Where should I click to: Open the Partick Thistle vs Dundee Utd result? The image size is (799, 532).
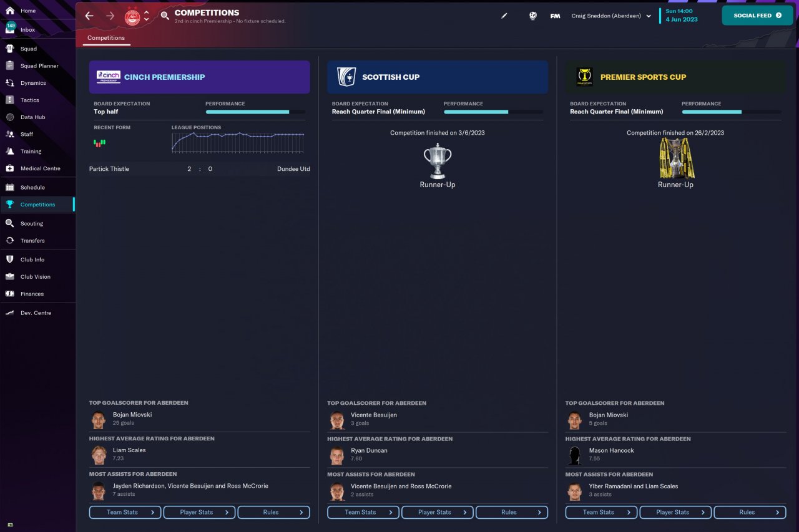point(200,169)
